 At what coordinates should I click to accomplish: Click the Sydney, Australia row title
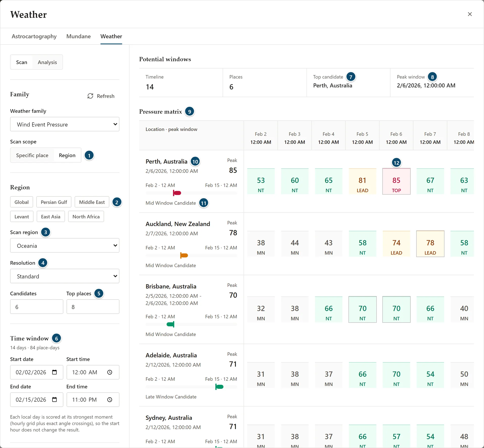[169, 418]
